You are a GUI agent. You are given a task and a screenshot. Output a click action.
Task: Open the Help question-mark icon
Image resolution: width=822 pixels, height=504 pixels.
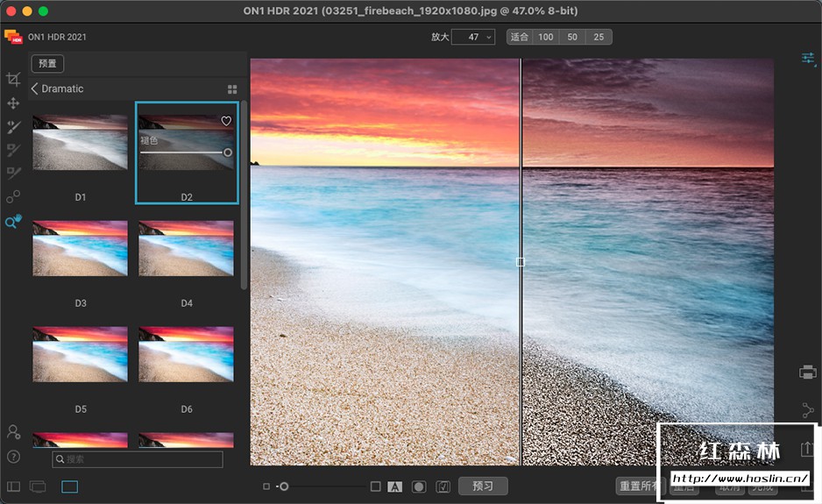pyautogui.click(x=14, y=457)
